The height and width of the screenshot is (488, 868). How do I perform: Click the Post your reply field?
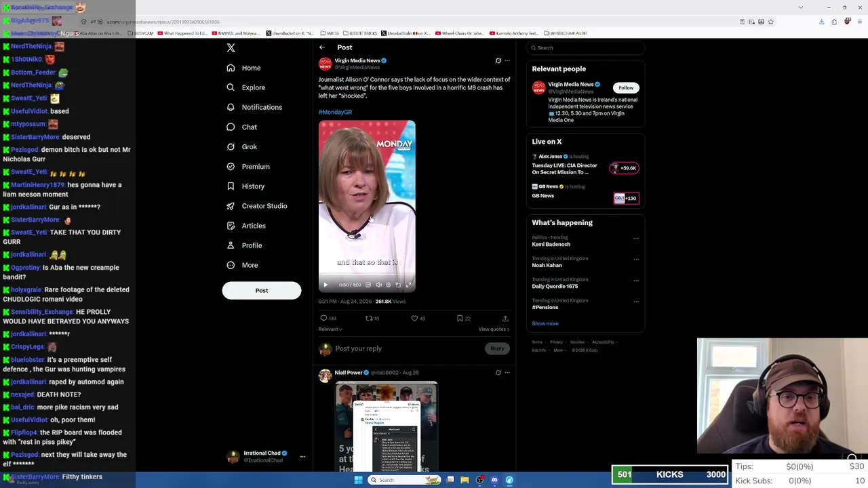pos(408,348)
